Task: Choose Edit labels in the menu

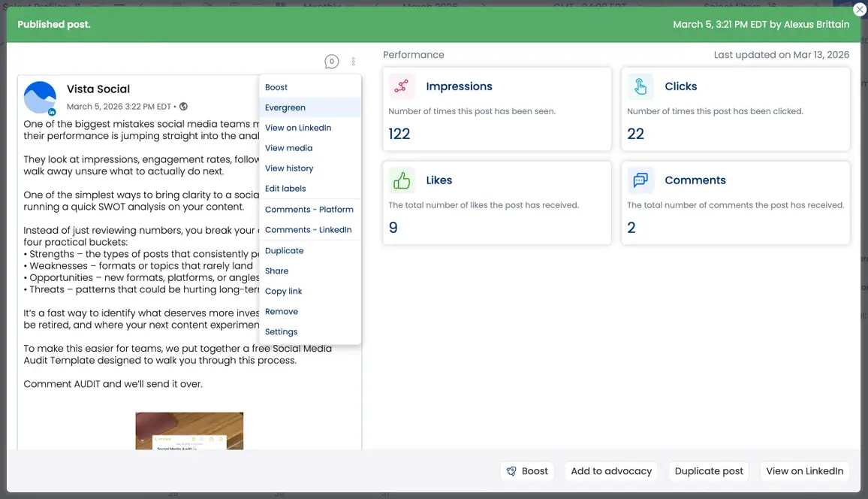Action: tap(285, 189)
